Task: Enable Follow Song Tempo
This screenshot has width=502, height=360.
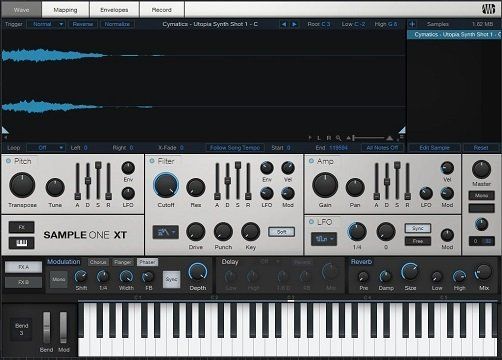Action: [x=235, y=148]
